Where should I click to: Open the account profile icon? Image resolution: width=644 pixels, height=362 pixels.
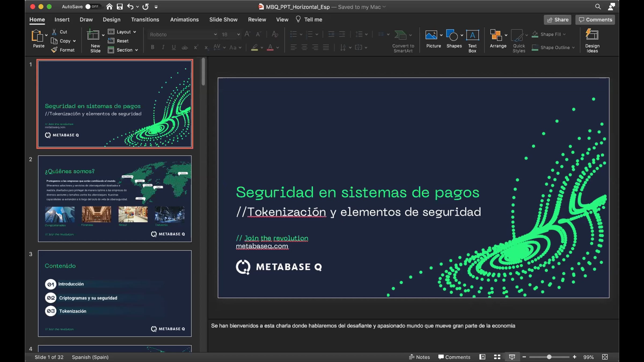612,7
